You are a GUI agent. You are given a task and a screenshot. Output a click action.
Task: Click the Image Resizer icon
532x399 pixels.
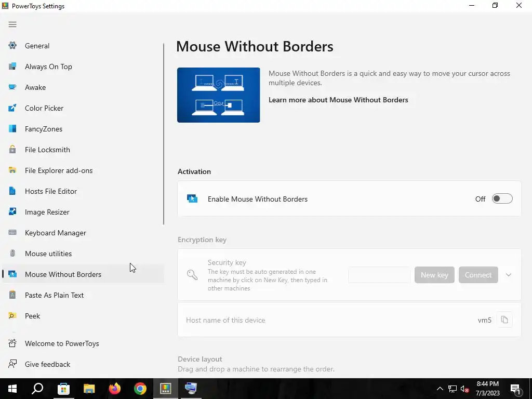click(x=12, y=212)
